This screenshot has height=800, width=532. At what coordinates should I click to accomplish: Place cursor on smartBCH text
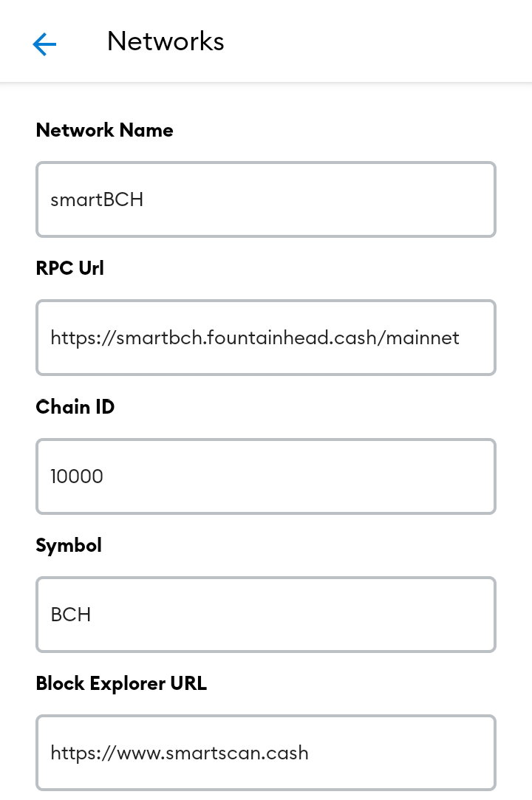point(97,199)
